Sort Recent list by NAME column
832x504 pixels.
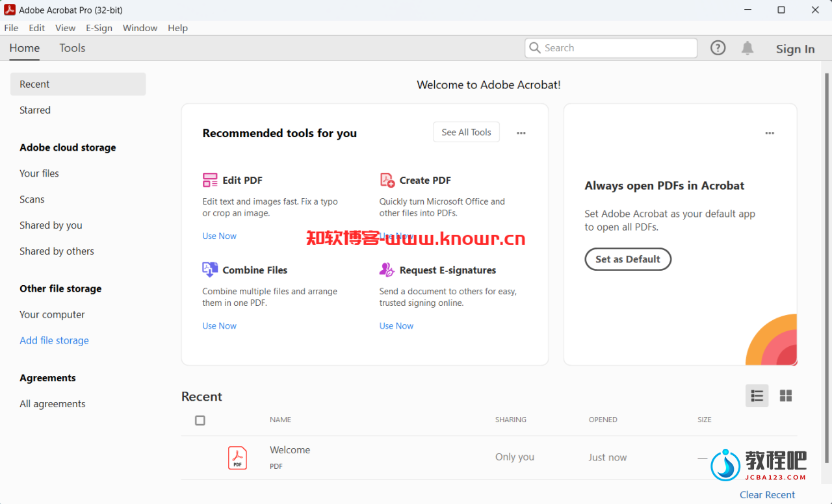[x=280, y=420]
